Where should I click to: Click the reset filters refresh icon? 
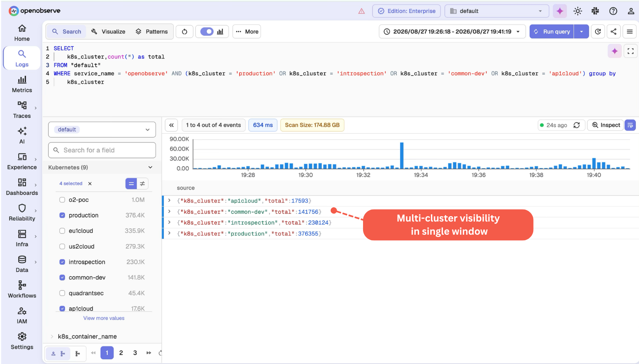(185, 32)
